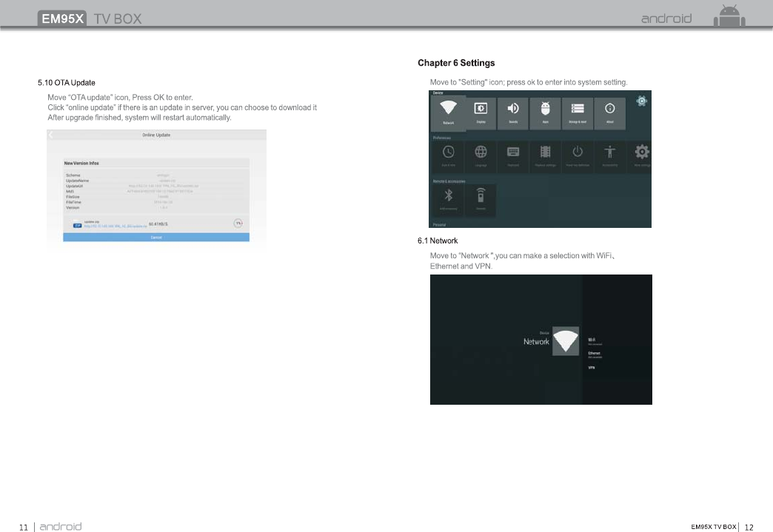Click the android wordmark in page header

[x=666, y=18]
